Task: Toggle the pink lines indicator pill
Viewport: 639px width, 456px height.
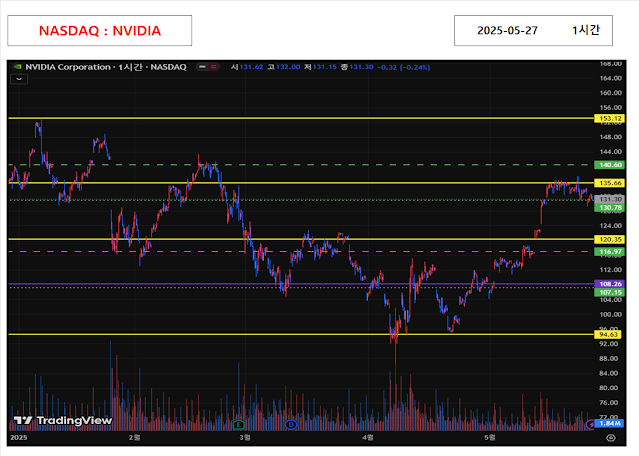Action: [x=214, y=67]
